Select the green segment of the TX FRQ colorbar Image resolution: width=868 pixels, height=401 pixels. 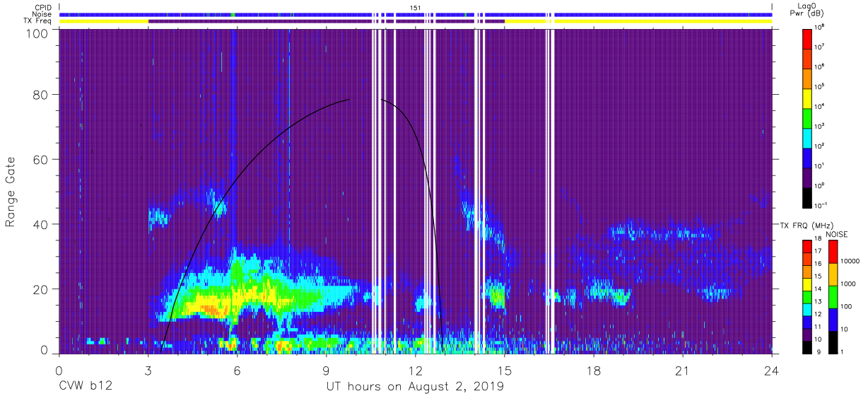(808, 297)
